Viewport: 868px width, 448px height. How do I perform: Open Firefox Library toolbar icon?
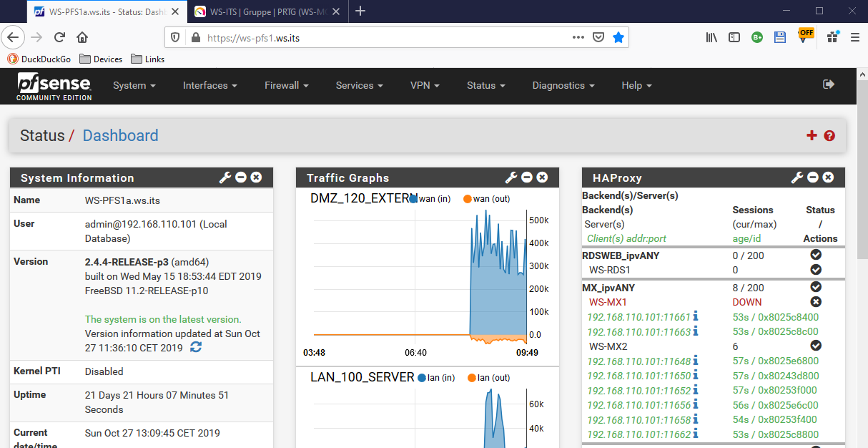(x=711, y=37)
